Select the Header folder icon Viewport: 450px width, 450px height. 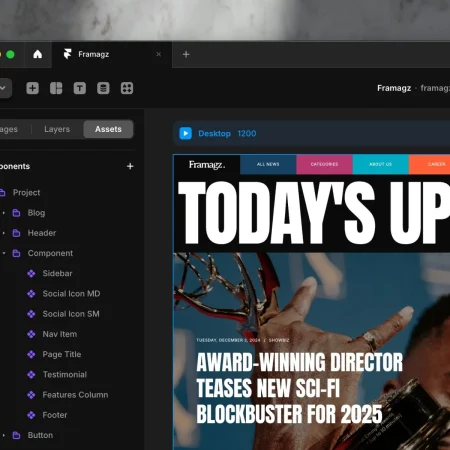[16, 233]
